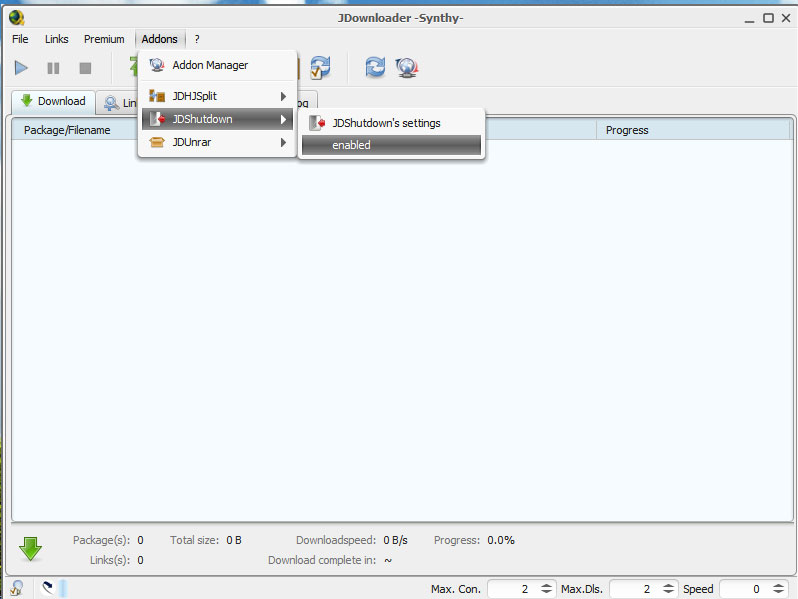Pause downloads using the toolbar pause icon
Image resolution: width=798 pixels, height=599 pixels.
tap(53, 68)
